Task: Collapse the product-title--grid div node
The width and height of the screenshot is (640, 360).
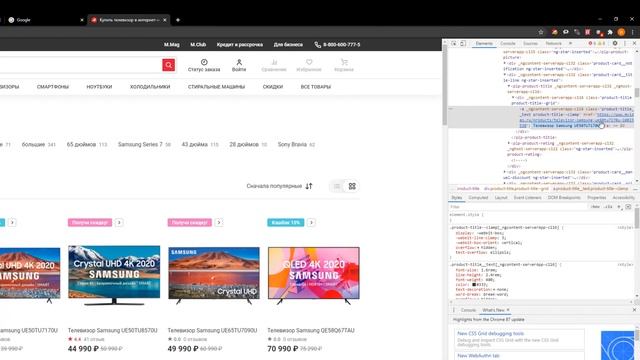Action: click(x=513, y=98)
